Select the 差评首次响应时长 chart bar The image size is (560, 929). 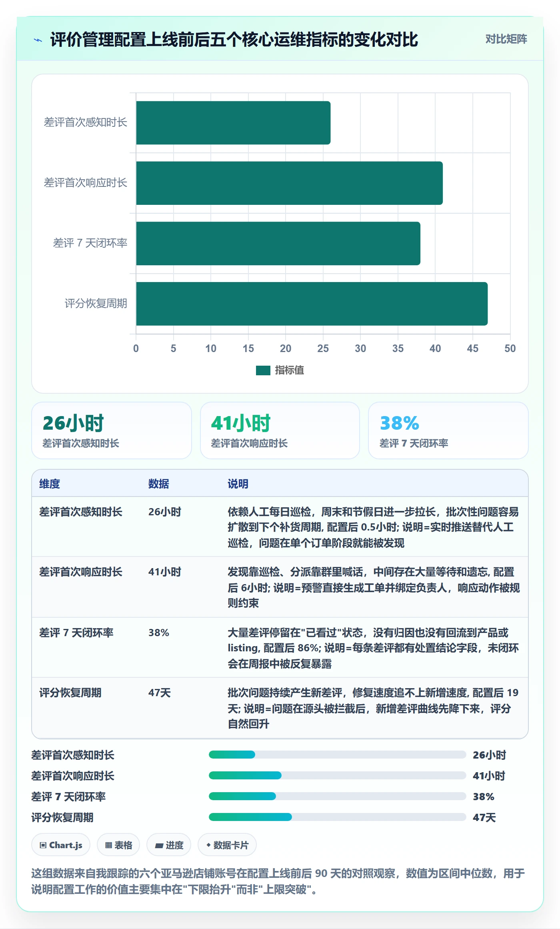point(289,183)
